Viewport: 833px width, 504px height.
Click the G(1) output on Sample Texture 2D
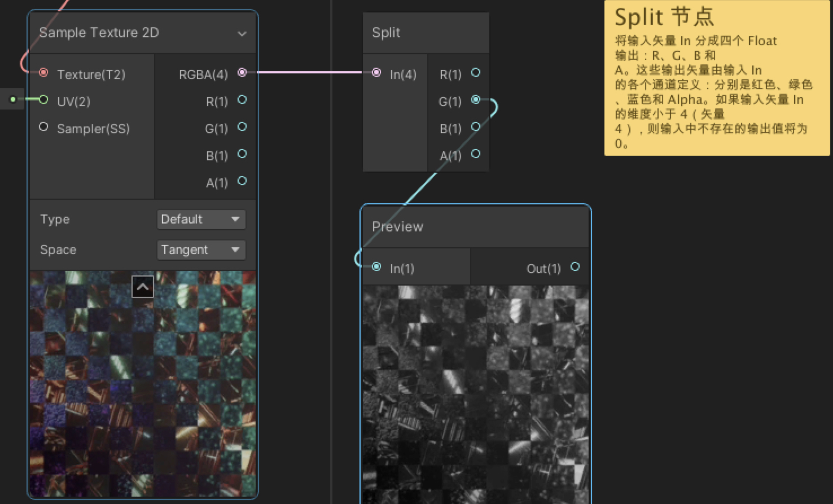pyautogui.click(x=242, y=126)
